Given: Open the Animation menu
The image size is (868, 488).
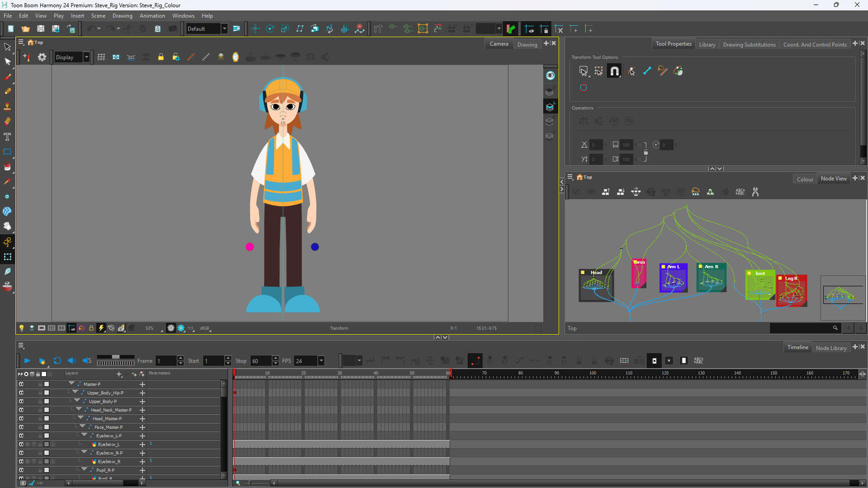Looking at the screenshot, I should tap(152, 16).
